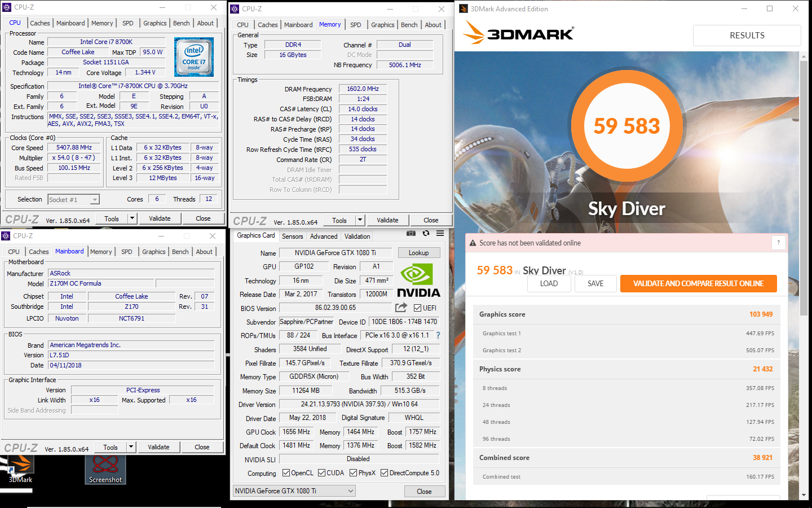Click the Intel Core i7 badge logo
The width and height of the screenshot is (812, 508).
pos(194,57)
